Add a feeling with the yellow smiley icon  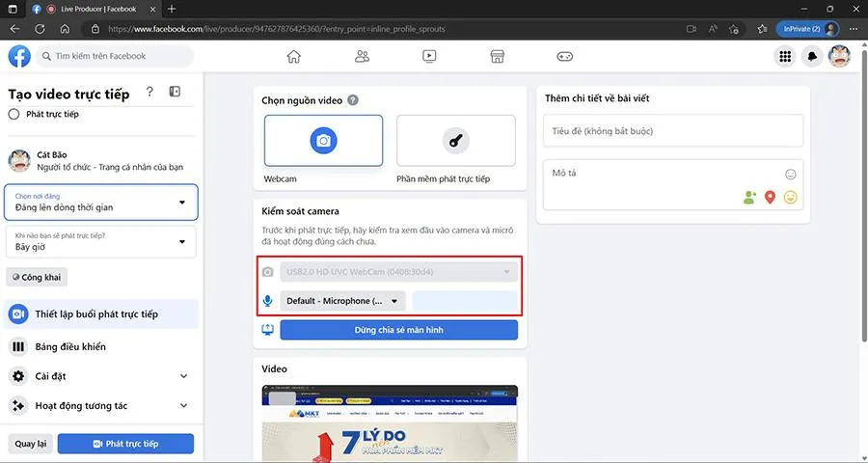pyautogui.click(x=791, y=197)
